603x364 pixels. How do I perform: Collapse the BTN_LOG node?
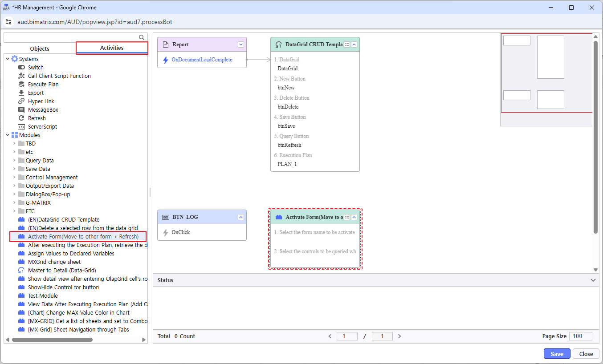[241, 217]
